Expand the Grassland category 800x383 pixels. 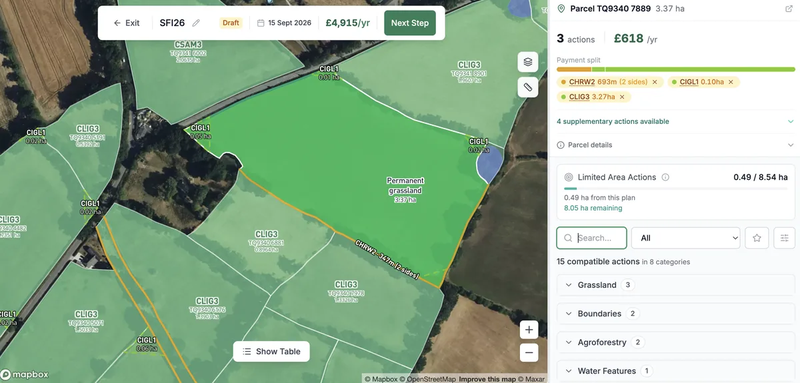click(676, 285)
